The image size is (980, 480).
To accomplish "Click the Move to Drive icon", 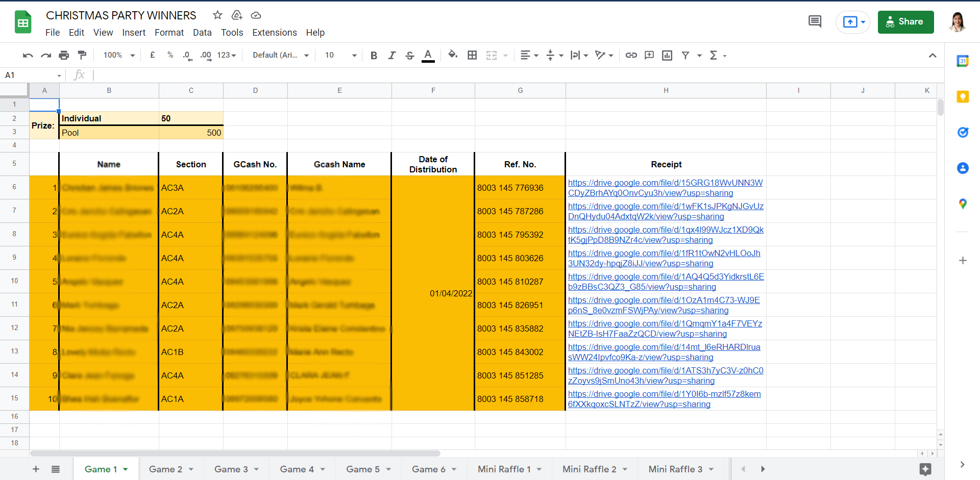I will [x=237, y=15].
